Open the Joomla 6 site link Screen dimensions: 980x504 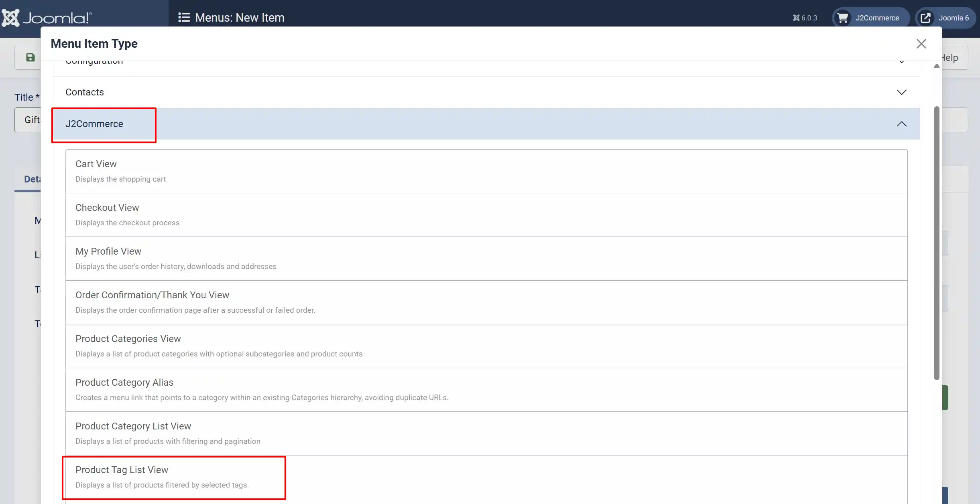(x=945, y=18)
